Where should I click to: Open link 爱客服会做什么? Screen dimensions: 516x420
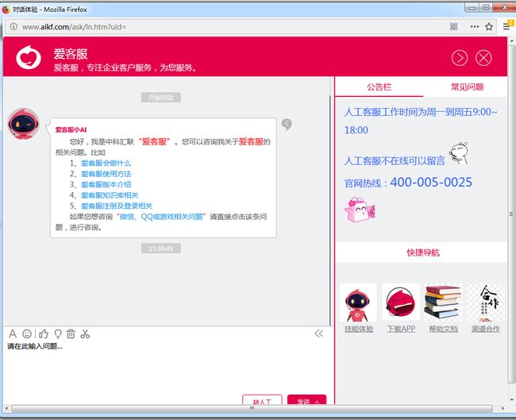click(x=106, y=164)
